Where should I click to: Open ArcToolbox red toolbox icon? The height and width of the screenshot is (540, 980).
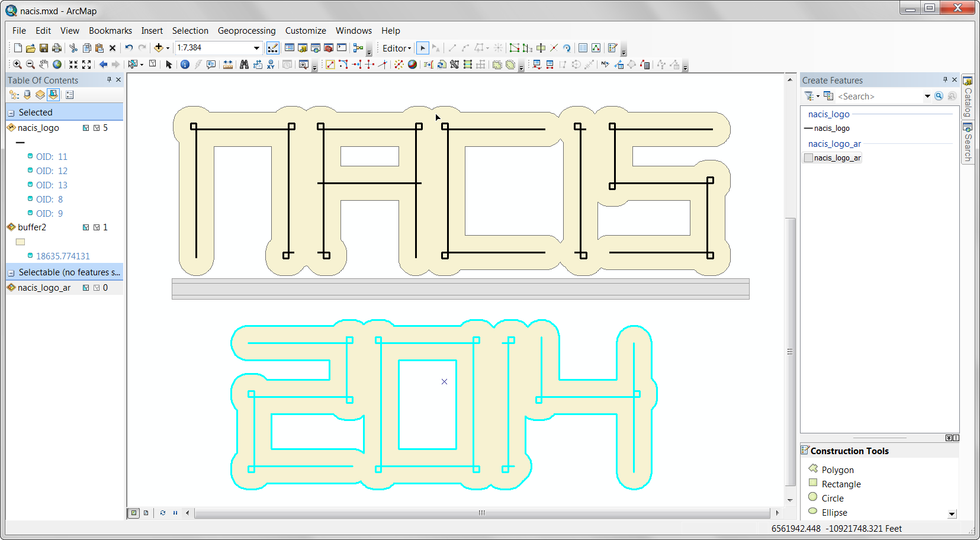[x=329, y=48]
